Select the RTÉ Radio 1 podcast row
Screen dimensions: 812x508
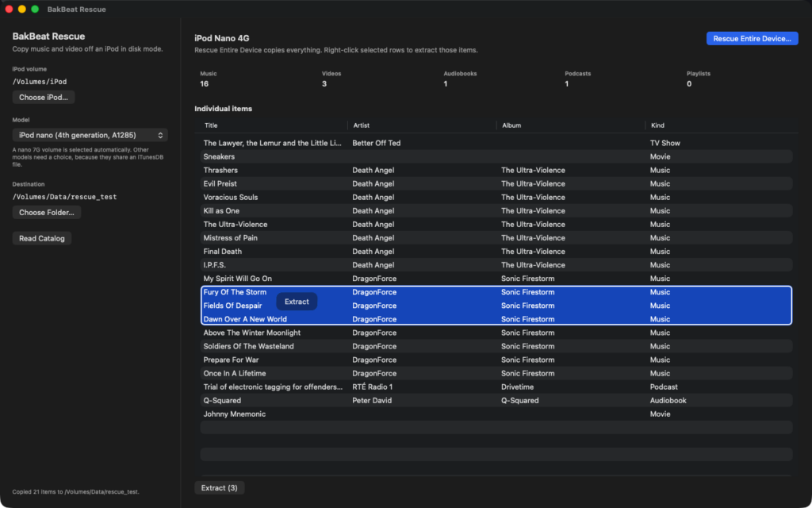(496, 387)
